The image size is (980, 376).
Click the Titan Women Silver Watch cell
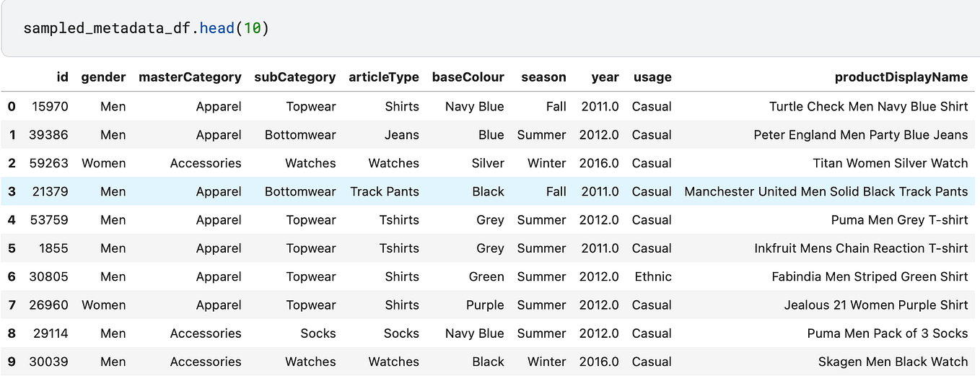(x=891, y=163)
